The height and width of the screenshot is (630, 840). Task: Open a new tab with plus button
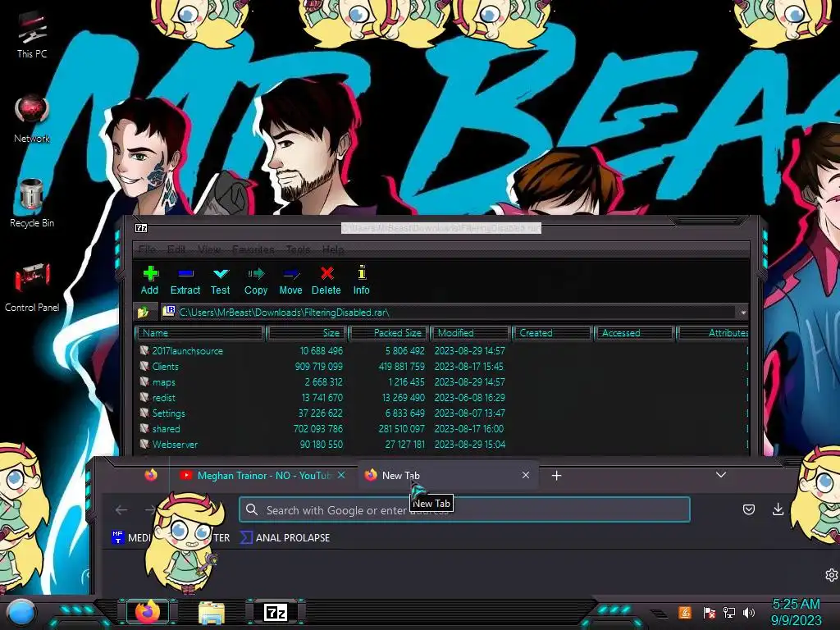click(x=557, y=475)
